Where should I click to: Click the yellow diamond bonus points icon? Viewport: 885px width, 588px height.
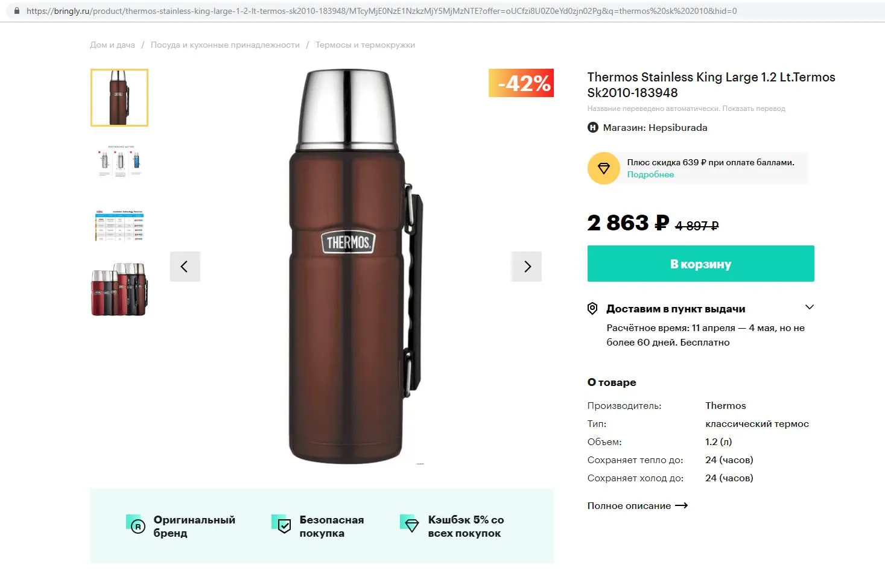click(x=603, y=168)
